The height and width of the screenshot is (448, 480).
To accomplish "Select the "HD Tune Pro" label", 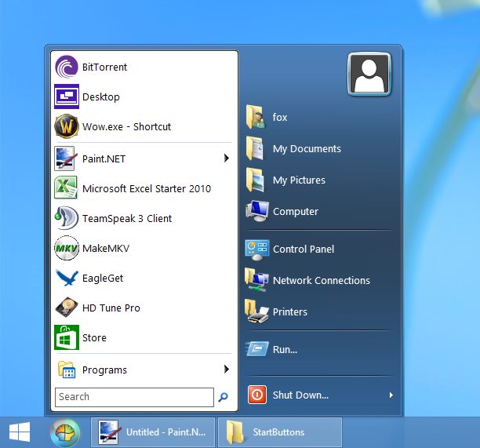I will (x=111, y=308).
